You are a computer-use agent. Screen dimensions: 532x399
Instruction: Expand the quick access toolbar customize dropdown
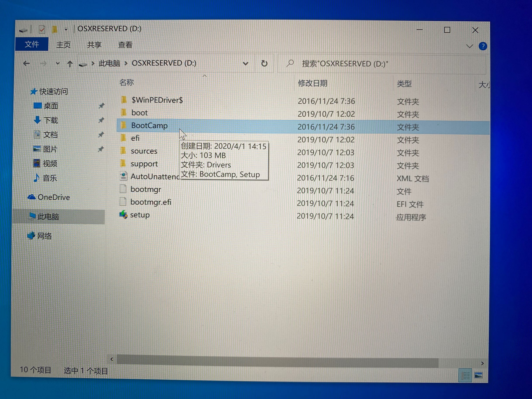(66, 29)
